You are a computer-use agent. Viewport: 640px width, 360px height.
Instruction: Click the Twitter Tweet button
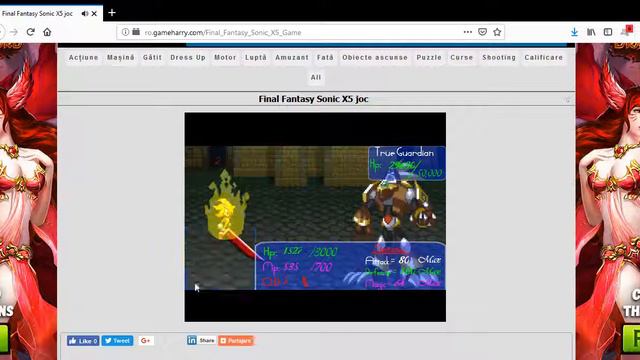click(117, 341)
